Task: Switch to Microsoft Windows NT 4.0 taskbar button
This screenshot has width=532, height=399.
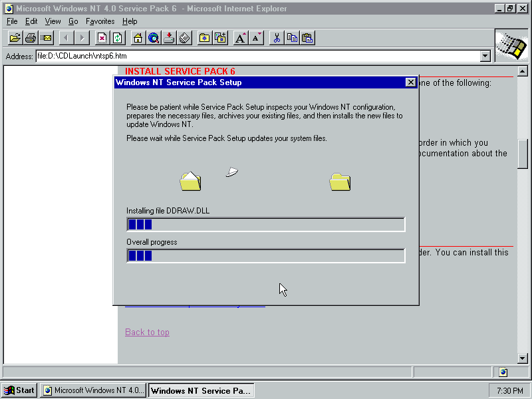Action: coord(92,390)
